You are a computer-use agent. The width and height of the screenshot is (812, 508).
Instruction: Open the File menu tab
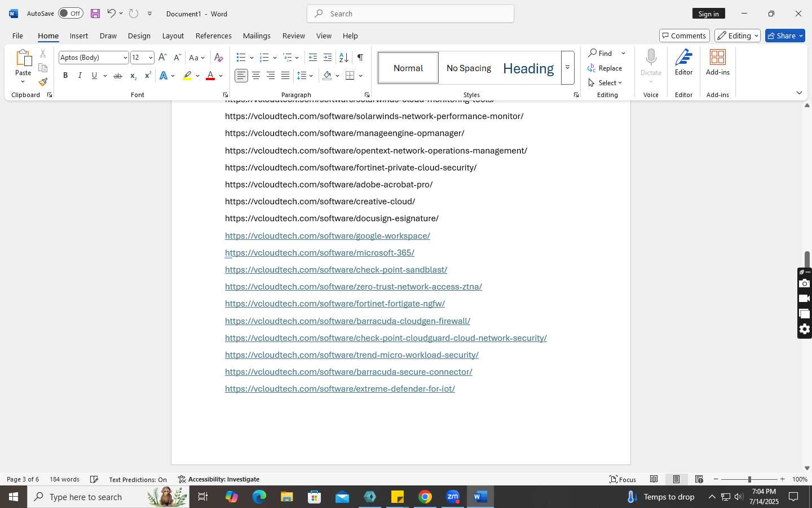pos(17,36)
